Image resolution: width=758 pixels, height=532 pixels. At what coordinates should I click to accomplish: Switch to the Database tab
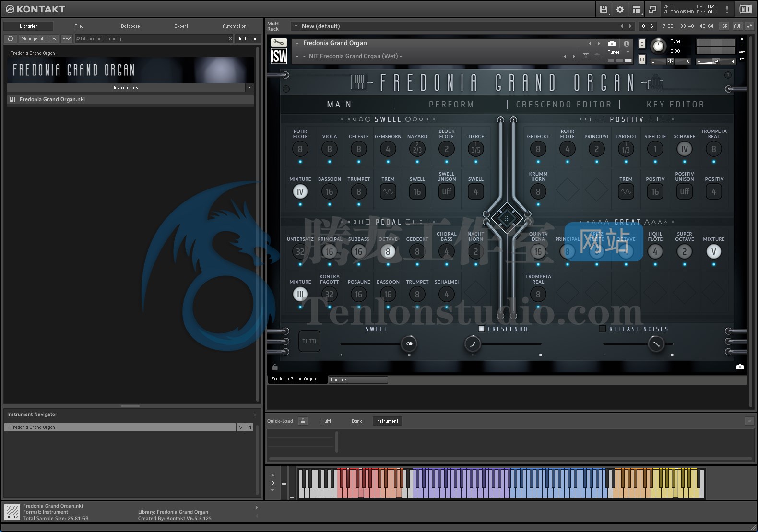click(130, 26)
